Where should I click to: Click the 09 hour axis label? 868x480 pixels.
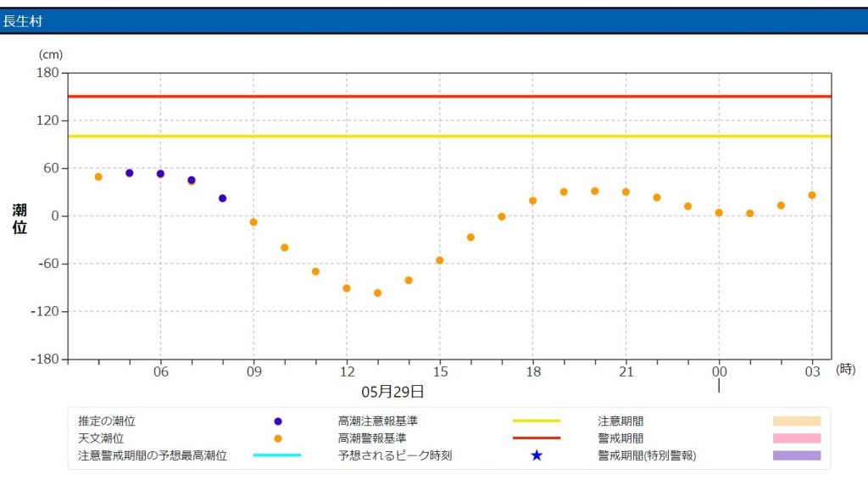pyautogui.click(x=253, y=371)
